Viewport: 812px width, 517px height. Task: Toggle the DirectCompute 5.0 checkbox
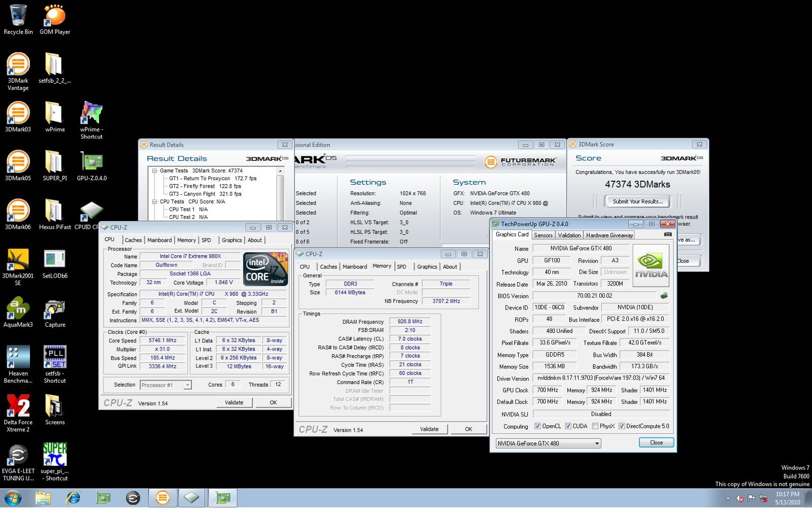coord(622,426)
